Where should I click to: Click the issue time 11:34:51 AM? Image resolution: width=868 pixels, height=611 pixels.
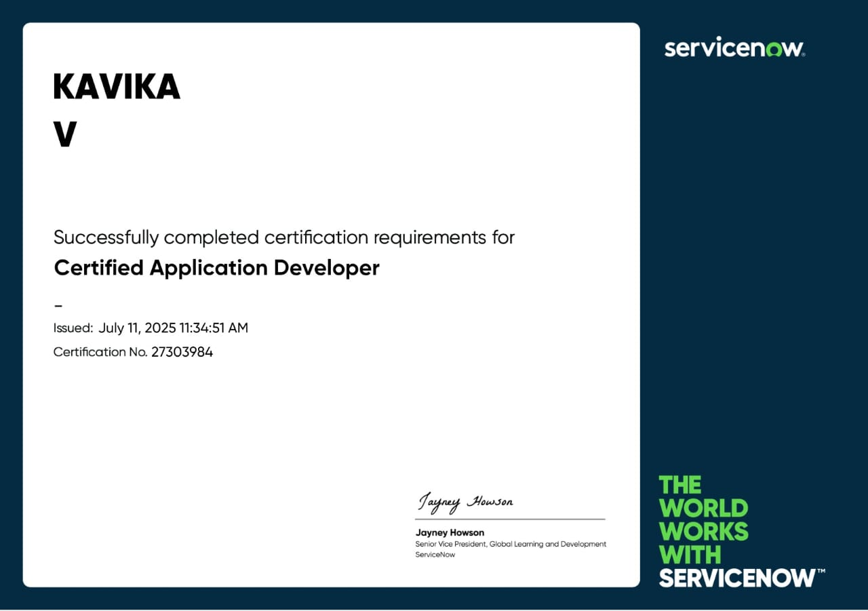point(214,328)
